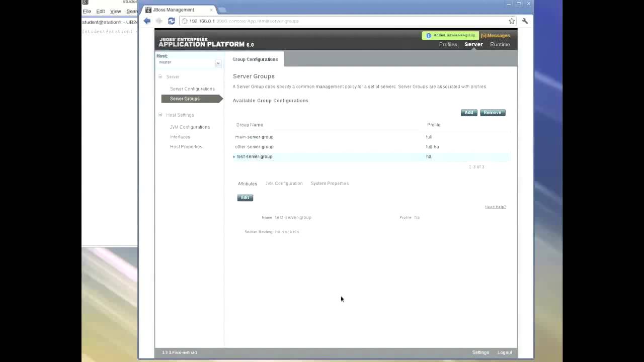The width and height of the screenshot is (644, 362).
Task: Open the browser wrench menu
Action: (x=525, y=21)
